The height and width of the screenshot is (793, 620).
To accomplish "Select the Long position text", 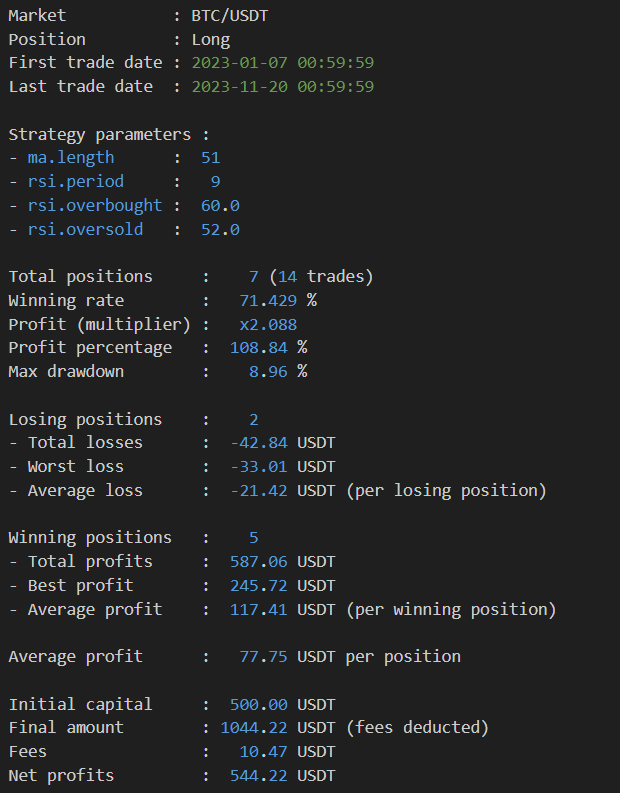I will (211, 39).
